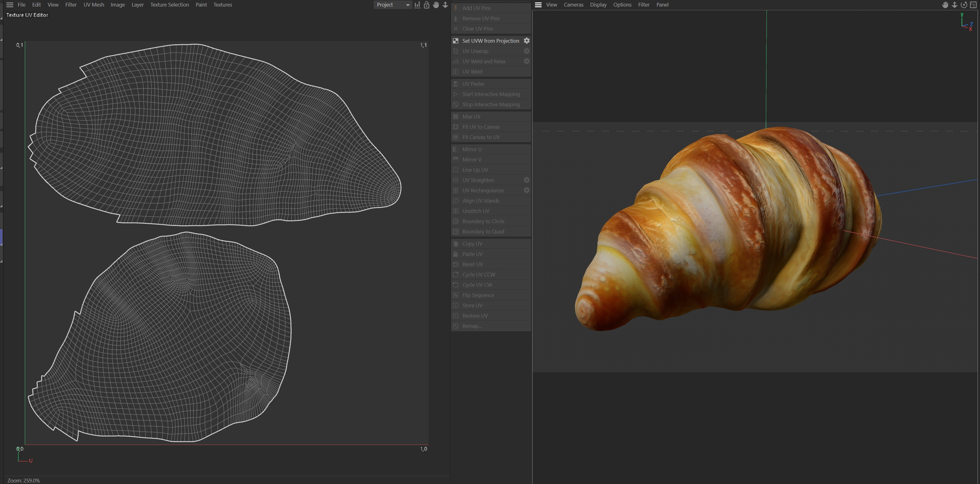Click the orbit rotate icon in 3D viewport
The height and width of the screenshot is (484, 980).
click(963, 5)
